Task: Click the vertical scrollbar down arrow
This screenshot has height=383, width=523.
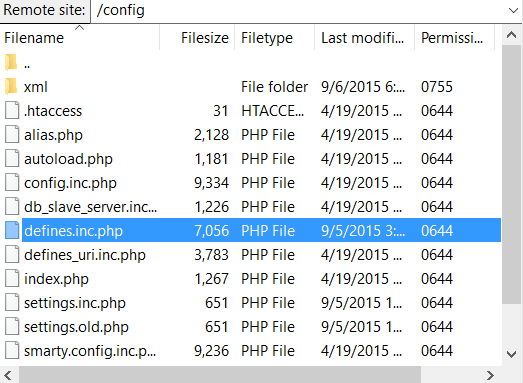Action: [512, 354]
